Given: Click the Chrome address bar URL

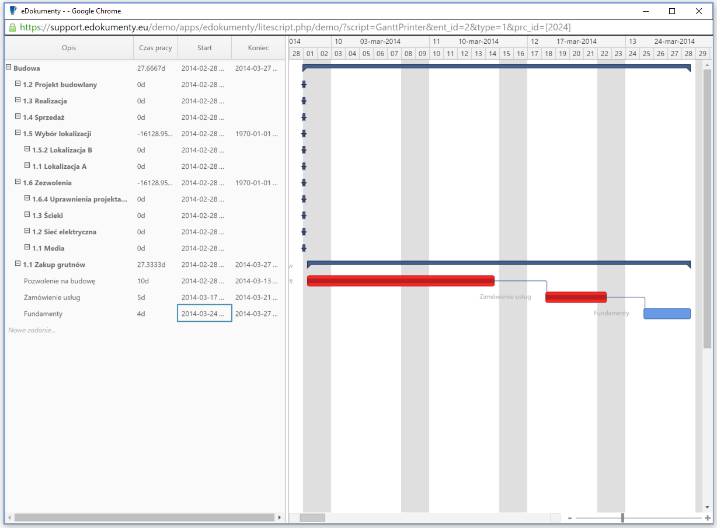Looking at the screenshot, I should point(300,28).
